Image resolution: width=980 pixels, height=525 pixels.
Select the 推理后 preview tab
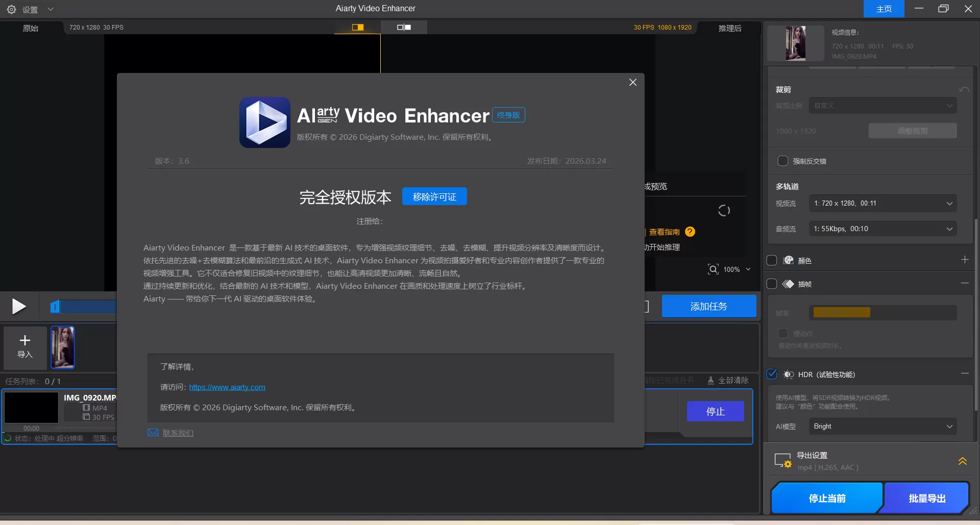[729, 28]
